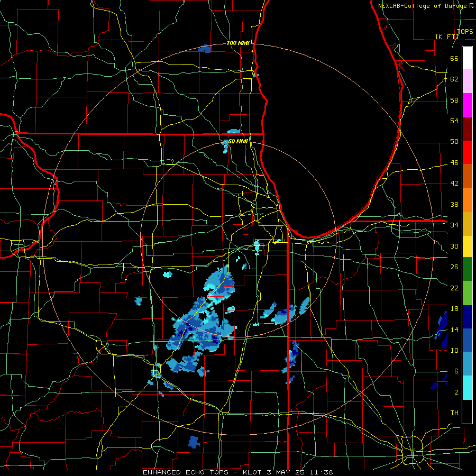Click the 14 value on the legend
476x476 pixels.
click(454, 329)
